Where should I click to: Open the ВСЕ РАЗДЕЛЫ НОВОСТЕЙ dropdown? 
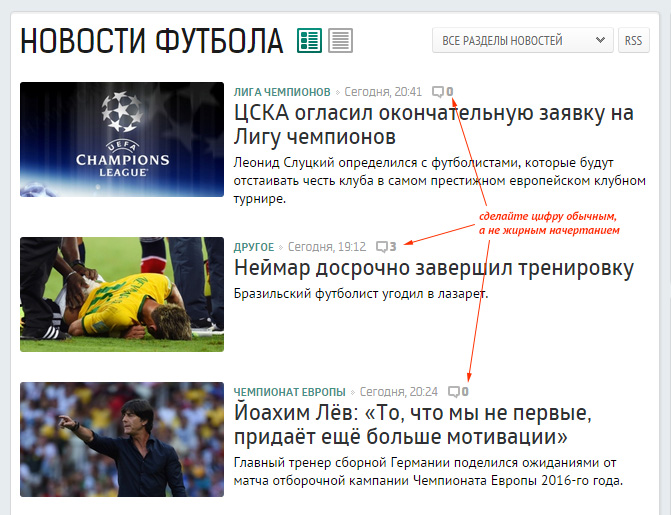[523, 41]
